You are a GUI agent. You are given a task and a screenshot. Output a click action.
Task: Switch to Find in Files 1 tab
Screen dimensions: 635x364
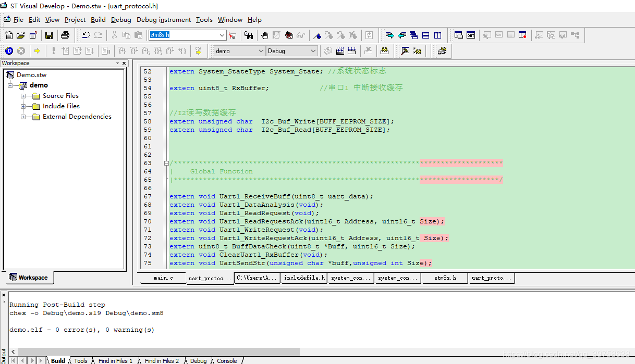coord(115,360)
